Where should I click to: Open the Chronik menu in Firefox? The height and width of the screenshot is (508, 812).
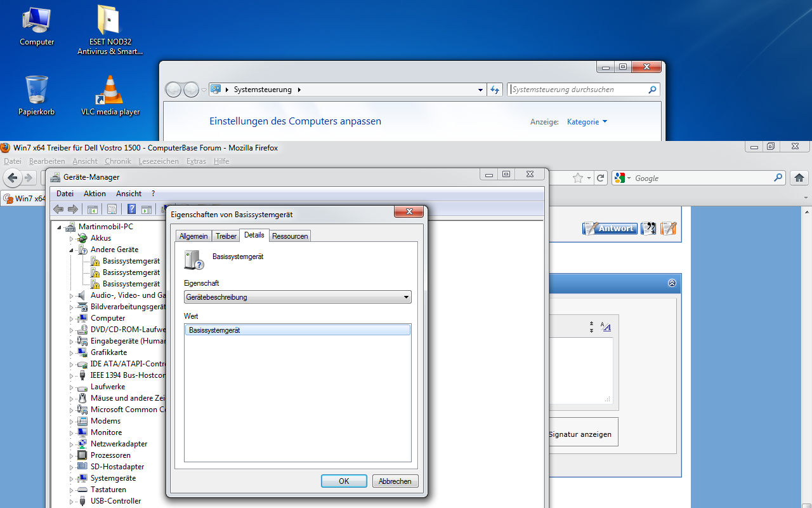[x=118, y=161]
